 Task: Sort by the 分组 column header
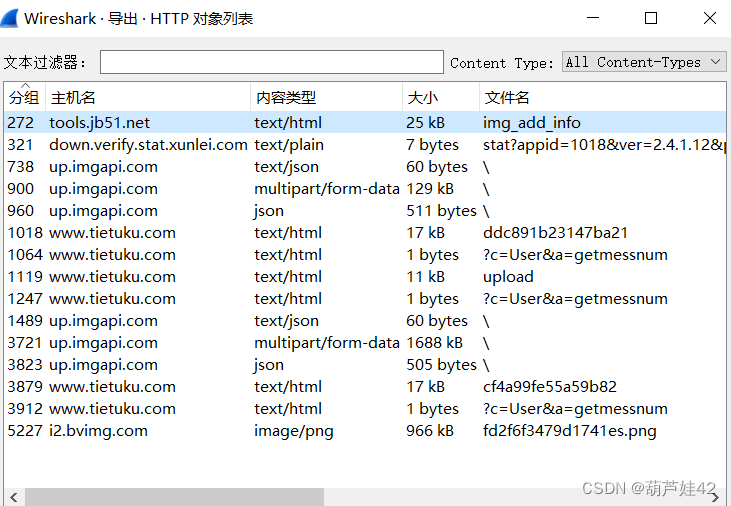[x=24, y=97]
